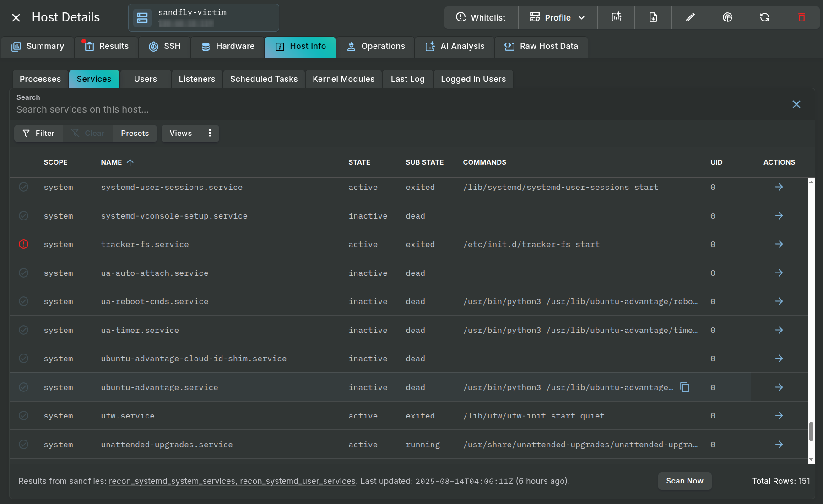Click the radar scan icon in toolbar

727,17
